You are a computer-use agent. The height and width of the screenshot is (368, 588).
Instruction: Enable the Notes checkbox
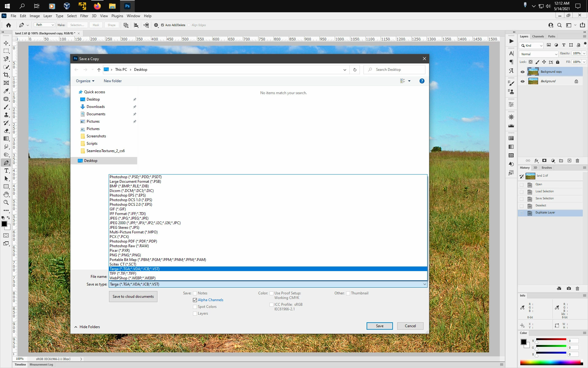tap(195, 293)
